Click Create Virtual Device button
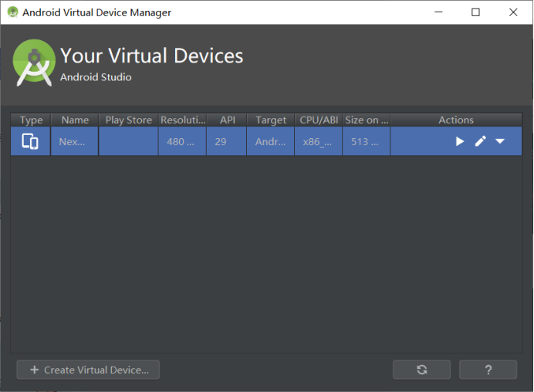 pos(88,370)
